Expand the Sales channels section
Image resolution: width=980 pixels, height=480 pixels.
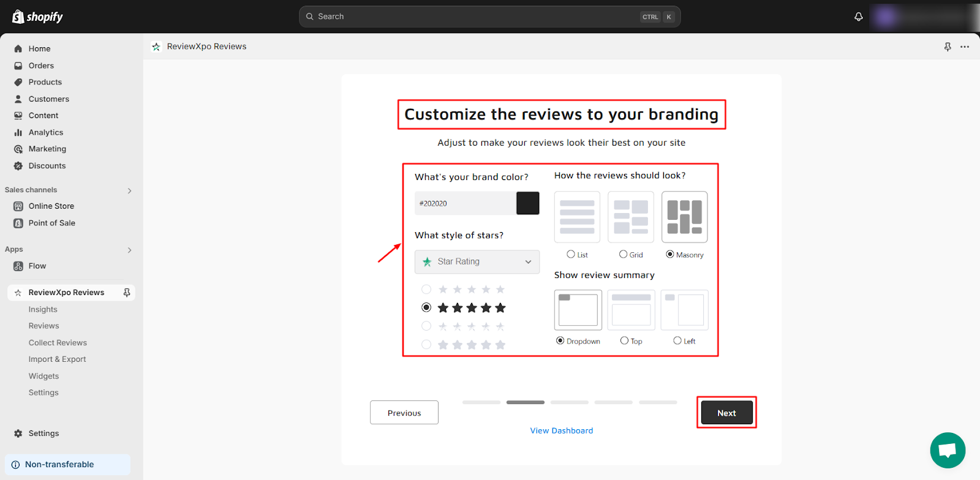point(129,190)
